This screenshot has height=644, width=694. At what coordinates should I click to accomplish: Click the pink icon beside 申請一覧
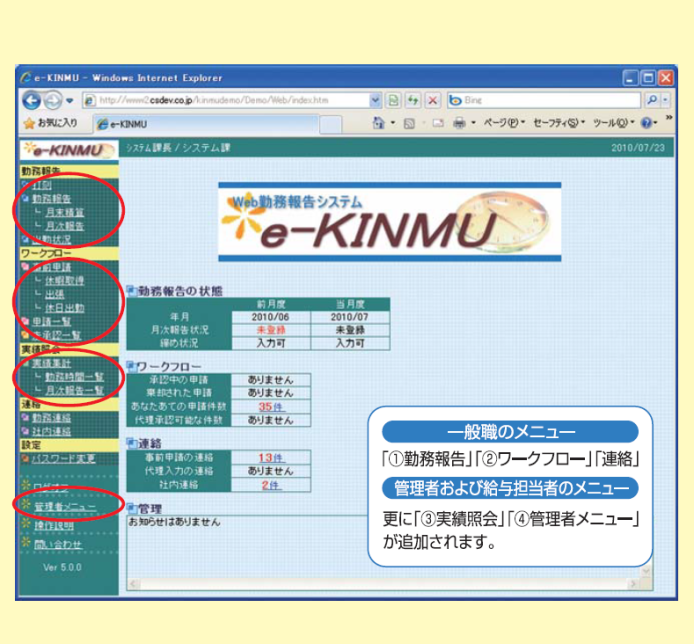coord(26,321)
